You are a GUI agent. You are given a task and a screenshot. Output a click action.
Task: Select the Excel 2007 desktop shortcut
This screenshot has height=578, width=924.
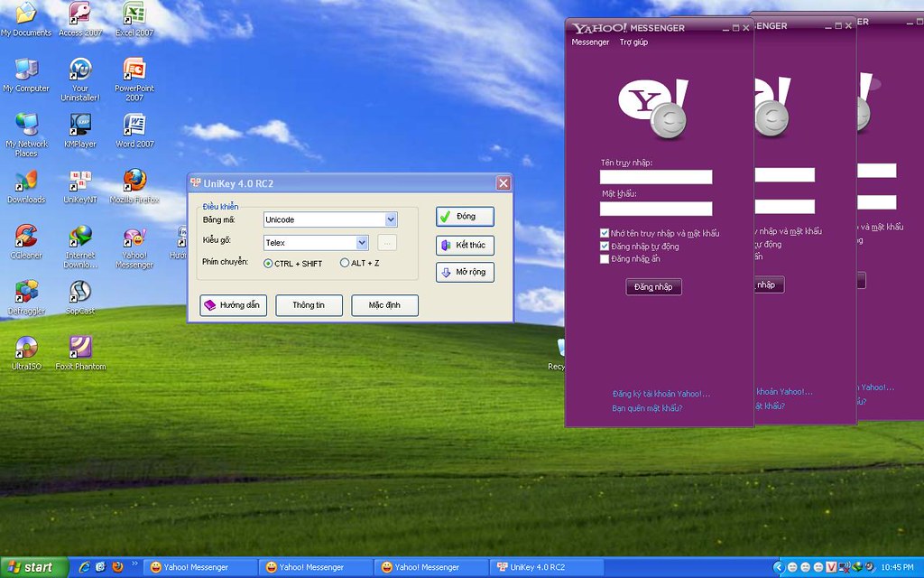coord(134,19)
